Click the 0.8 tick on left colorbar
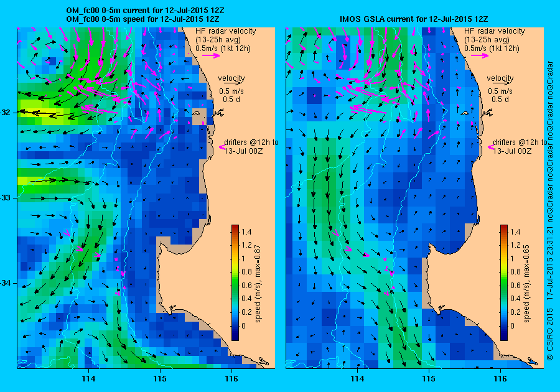This screenshot has height=392, width=560. 246,272
